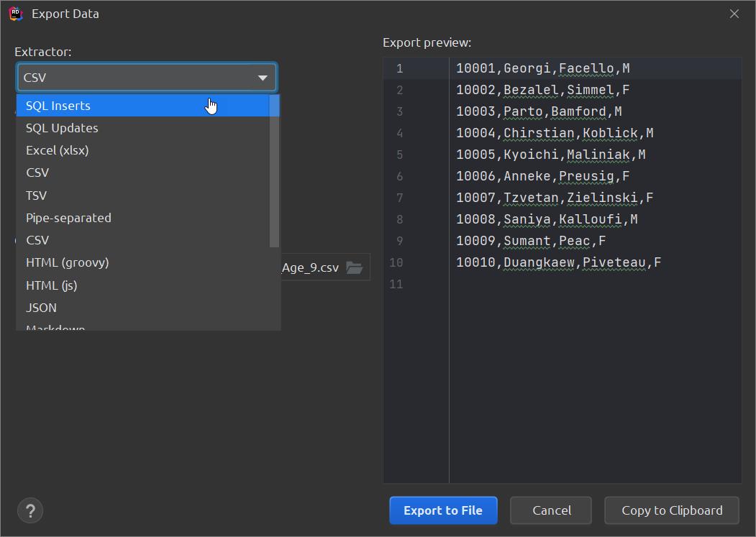Image resolution: width=756 pixels, height=537 pixels.
Task: Click line number 5 in the export preview
Action: tap(396, 155)
